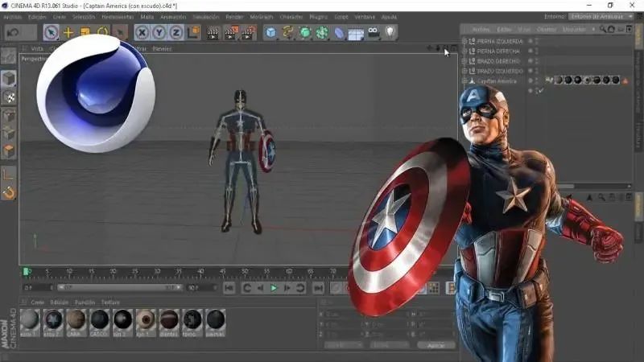Screen dimensions: 644x362
Task: Toggle the Snap magnet icon
Action: [9, 192]
